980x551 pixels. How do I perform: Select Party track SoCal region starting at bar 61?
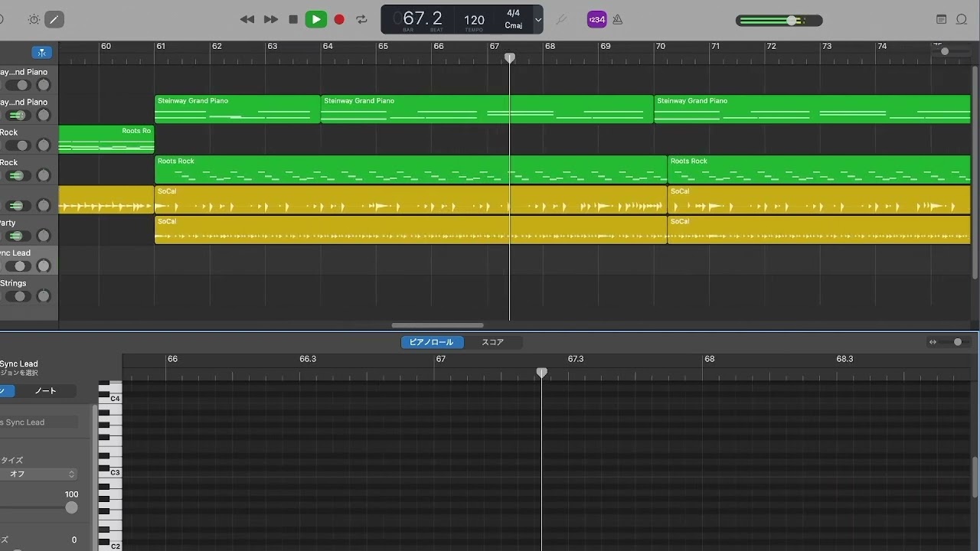pyautogui.click(x=410, y=230)
